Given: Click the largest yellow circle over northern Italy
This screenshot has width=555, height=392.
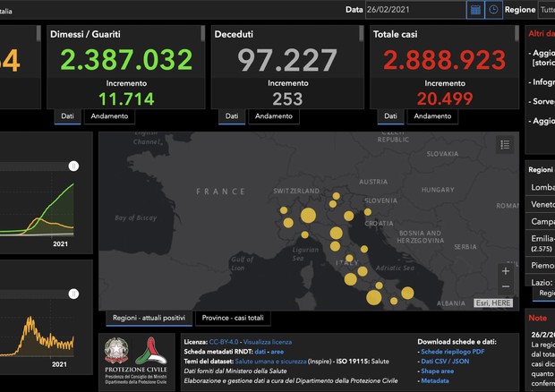Looking at the screenshot, I should pos(308,215).
